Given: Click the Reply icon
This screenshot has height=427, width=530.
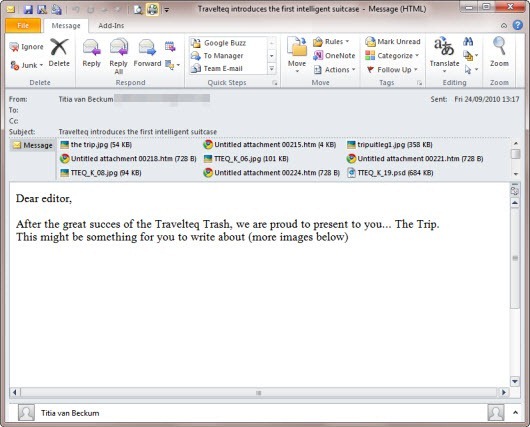Looking at the screenshot, I should [x=92, y=48].
